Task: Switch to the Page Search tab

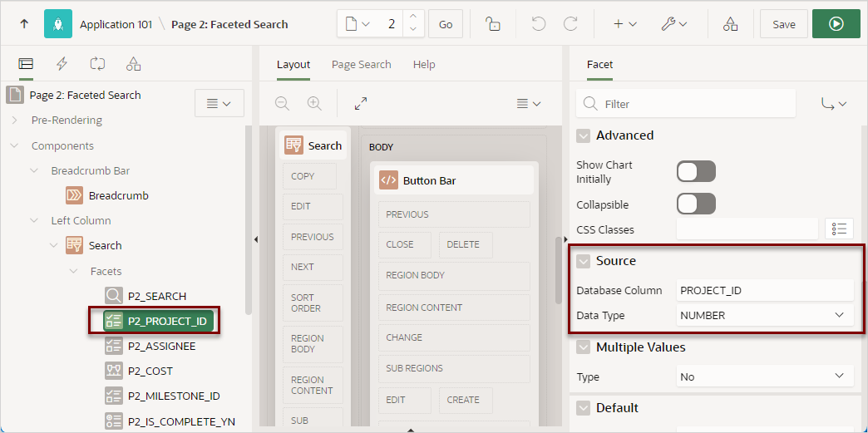Action: point(362,65)
